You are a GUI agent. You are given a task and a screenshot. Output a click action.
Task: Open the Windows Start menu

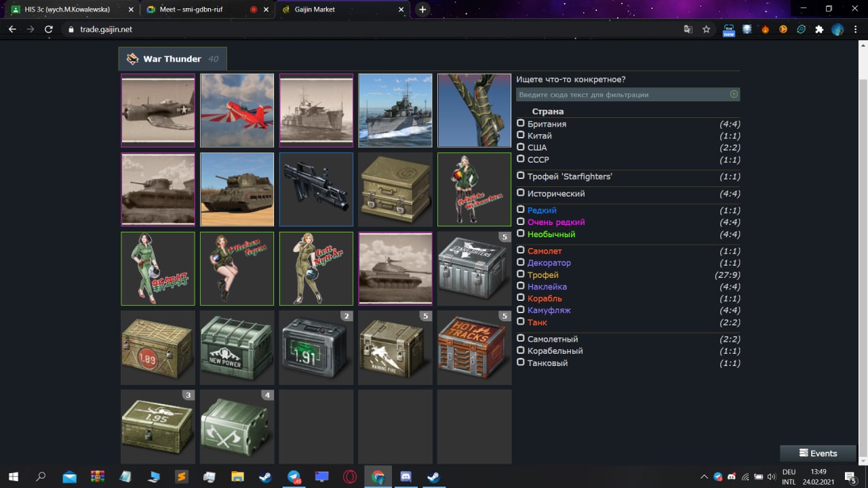pos(13,476)
